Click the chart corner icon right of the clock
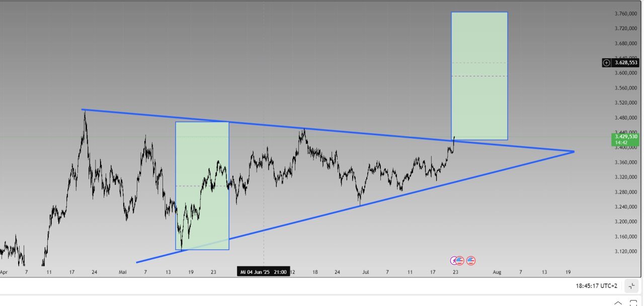This screenshot has width=644, height=306. coord(631,286)
